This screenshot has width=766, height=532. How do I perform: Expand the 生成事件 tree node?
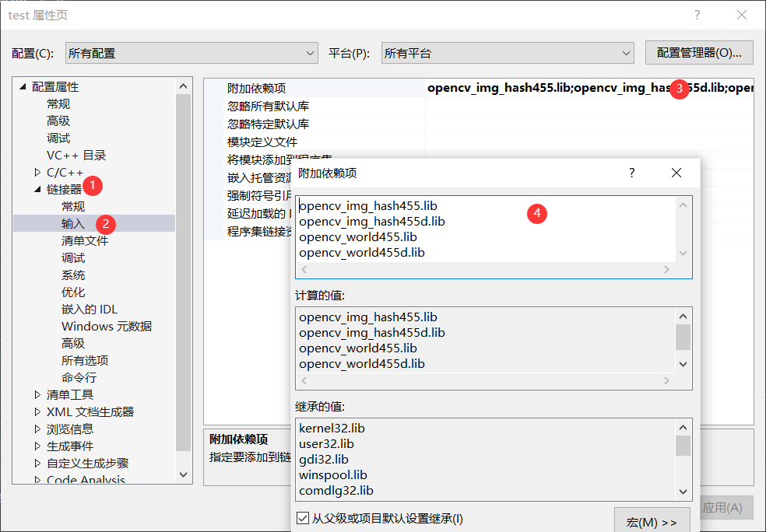click(x=36, y=446)
